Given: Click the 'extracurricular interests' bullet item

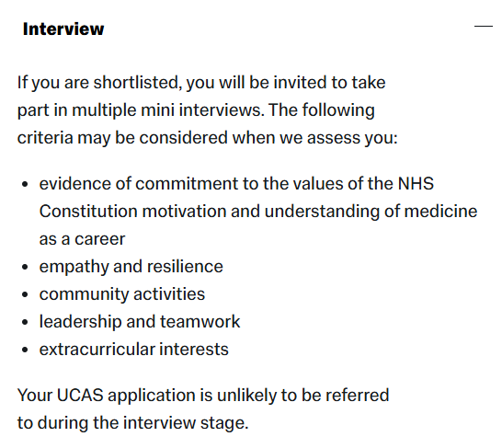Looking at the screenshot, I should 134,349.
